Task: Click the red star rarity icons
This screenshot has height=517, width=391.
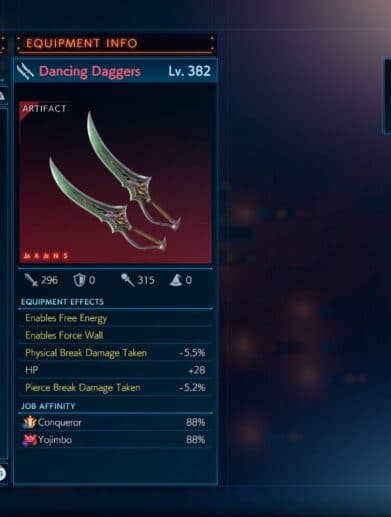Action: (46, 256)
